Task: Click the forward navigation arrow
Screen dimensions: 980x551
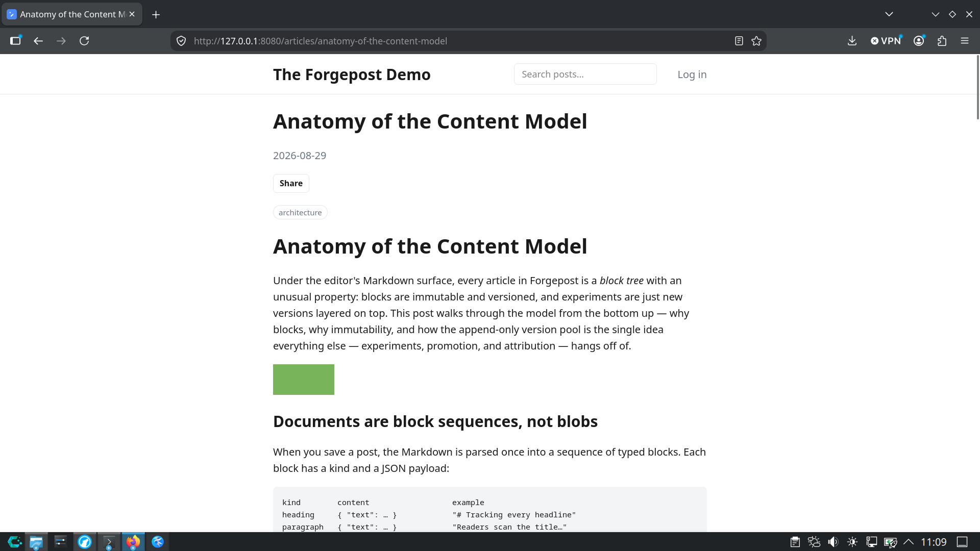Action: [61, 41]
